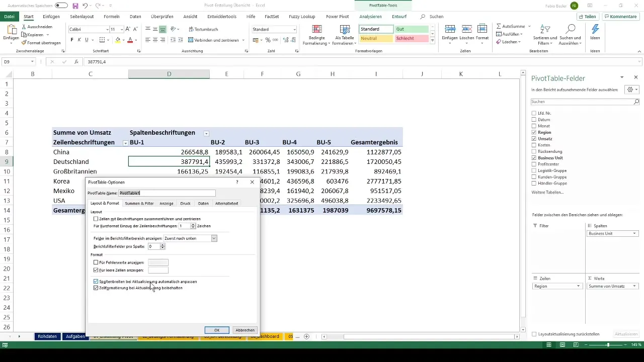Open the Datei ribbon tab
This screenshot has height=362, width=644.
(x=9, y=17)
